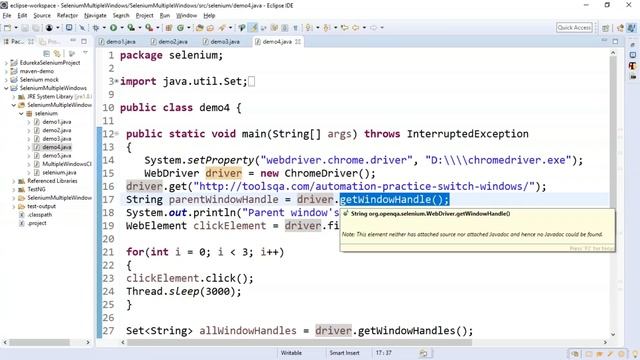Click the editor horizontal scrollbar
This screenshot has width=640, height=360.
(x=299, y=342)
